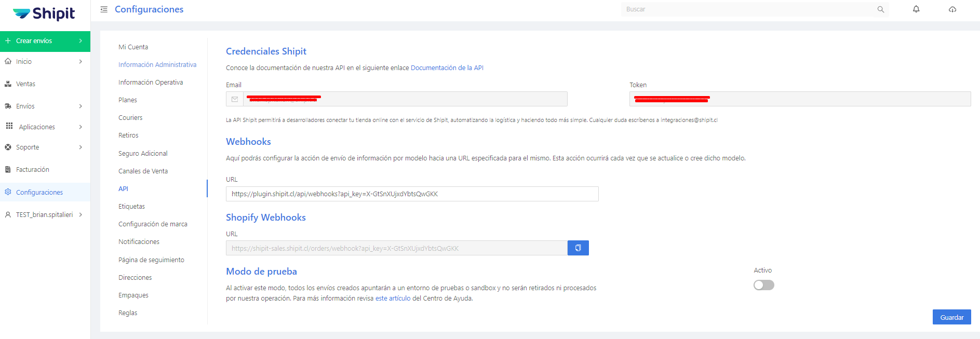Click the Shopify Webhooks URL field
This screenshot has width=980, height=339.
pos(397,248)
